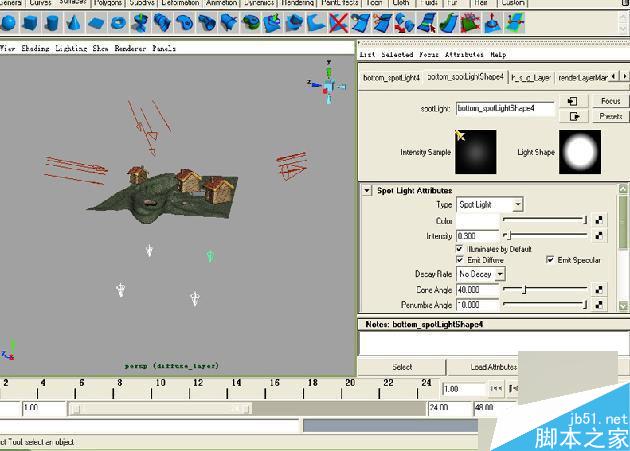Click the Cone Angle slider track
Image resolution: width=630 pixels, height=451 pixels.
(545, 289)
